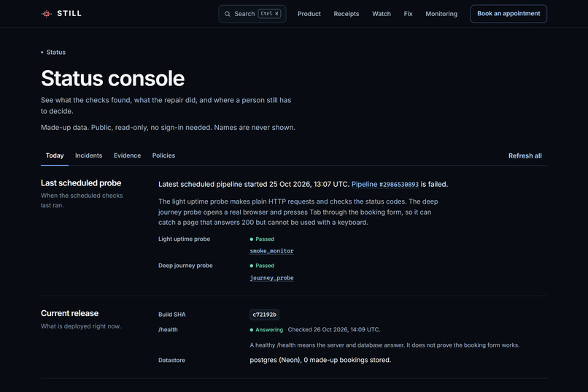Open the Fix nav item

[408, 14]
